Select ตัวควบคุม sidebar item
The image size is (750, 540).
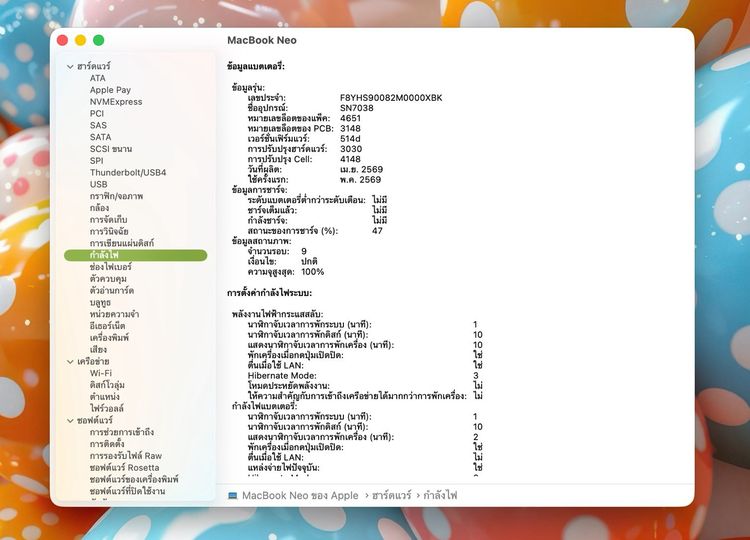(x=108, y=278)
